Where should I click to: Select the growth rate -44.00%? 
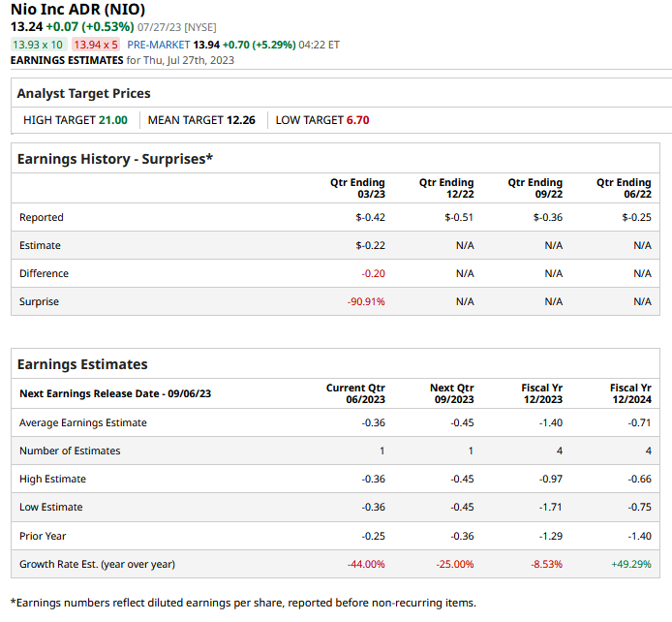(366, 564)
